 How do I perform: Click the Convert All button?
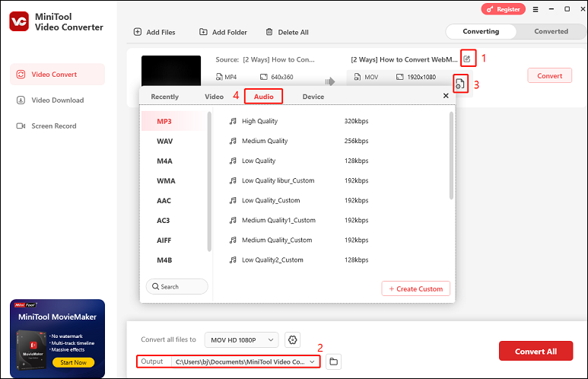536,352
